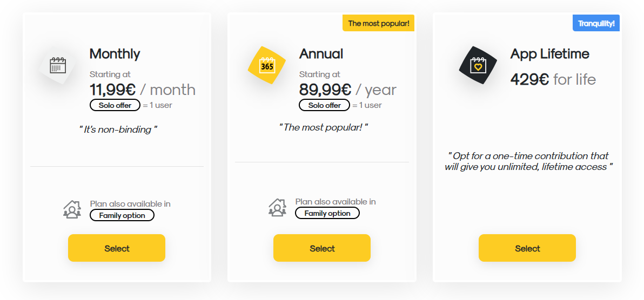Select the Monthly plan button
This screenshot has width=644, height=300.
[x=117, y=248]
